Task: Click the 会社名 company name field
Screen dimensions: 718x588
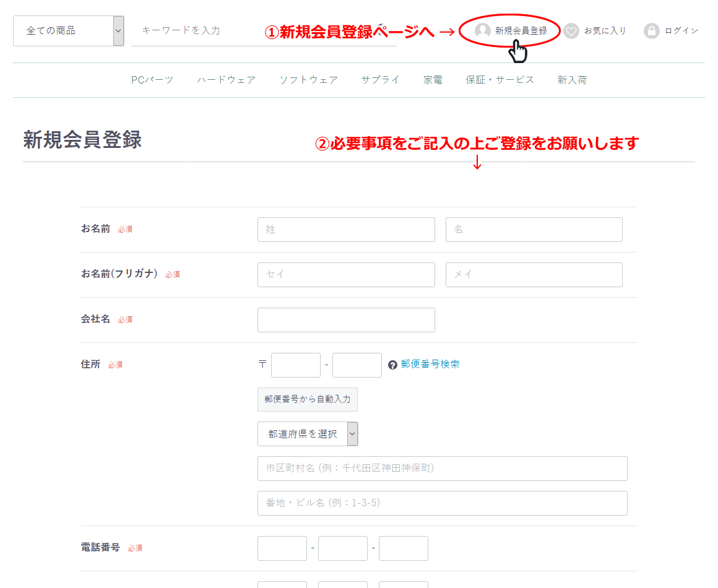Action: 346,320
